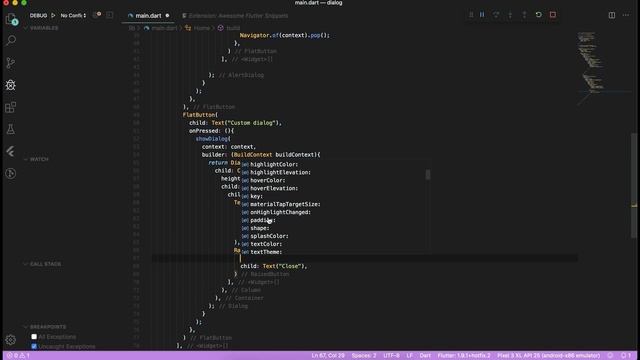Viewport: 640px width, 360px height.
Task: Grab the debug toolbar drag handle
Action: [x=471, y=15]
